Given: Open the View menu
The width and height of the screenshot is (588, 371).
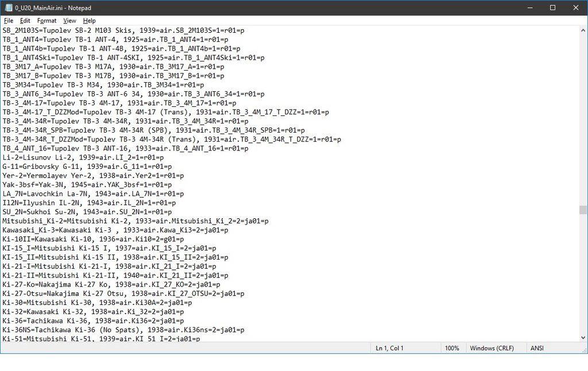Looking at the screenshot, I should pyautogui.click(x=69, y=21).
